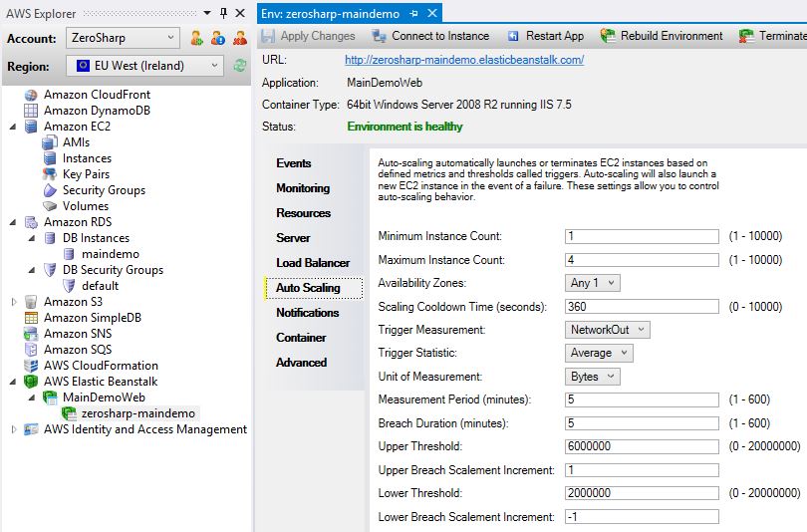Screen dimensions: 807x532
Task: Open the Trigger Measurement dropdown
Action: click(x=608, y=330)
